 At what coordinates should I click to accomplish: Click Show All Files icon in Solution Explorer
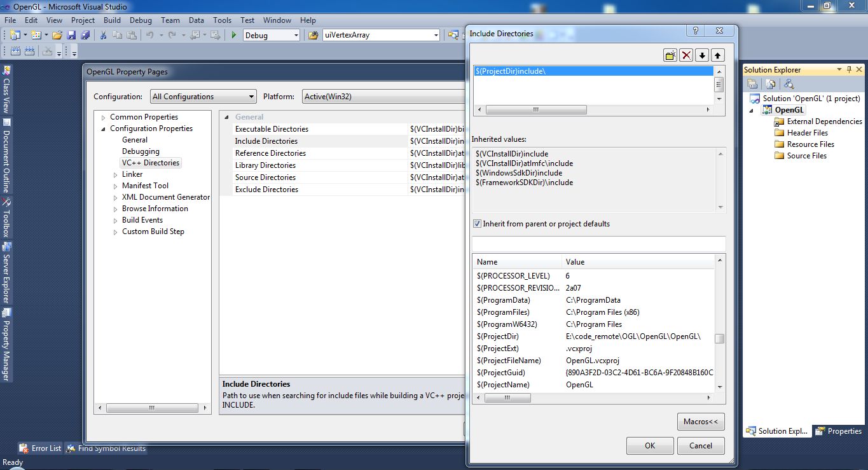(x=770, y=83)
